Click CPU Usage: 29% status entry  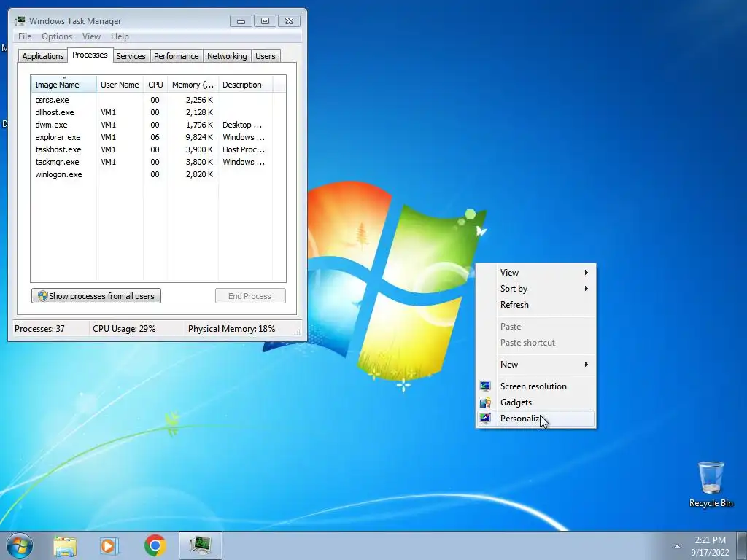[x=124, y=329]
